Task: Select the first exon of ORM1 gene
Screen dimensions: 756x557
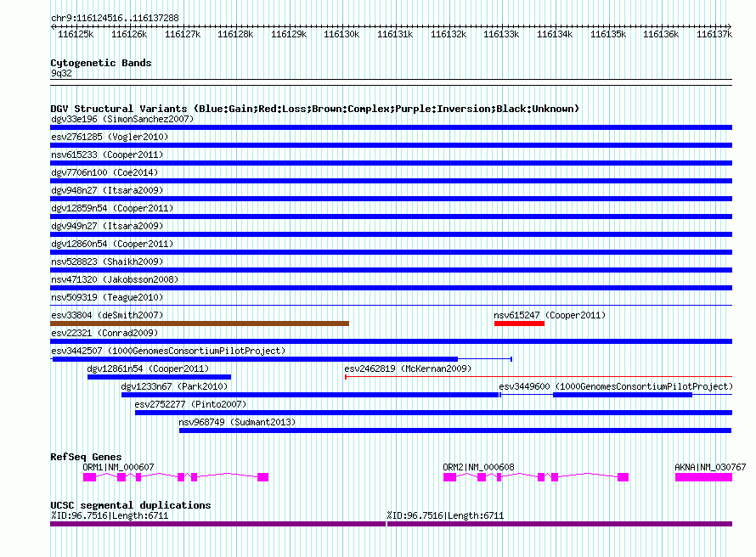Action: click(90, 477)
